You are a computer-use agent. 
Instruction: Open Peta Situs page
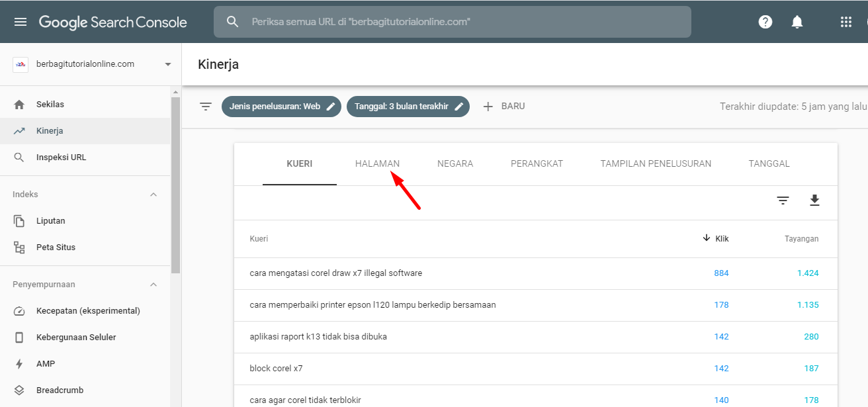click(x=85, y=248)
